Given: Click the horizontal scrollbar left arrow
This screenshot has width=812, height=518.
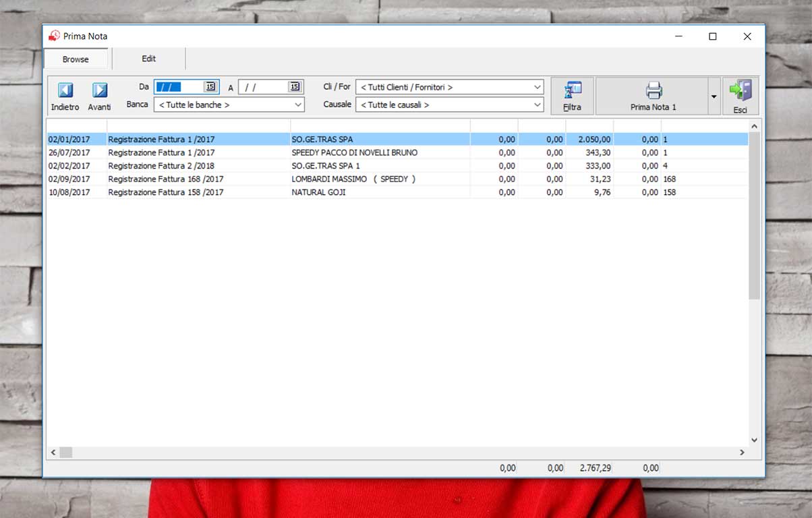Looking at the screenshot, I should (x=53, y=453).
